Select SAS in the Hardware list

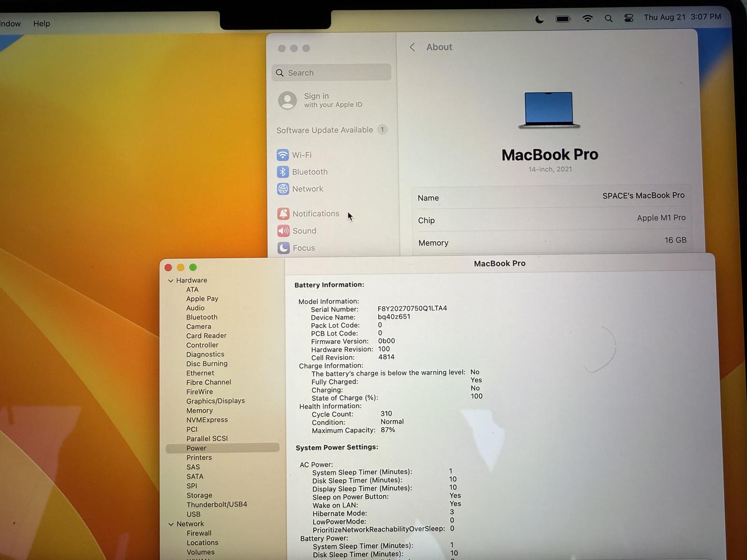click(x=193, y=467)
